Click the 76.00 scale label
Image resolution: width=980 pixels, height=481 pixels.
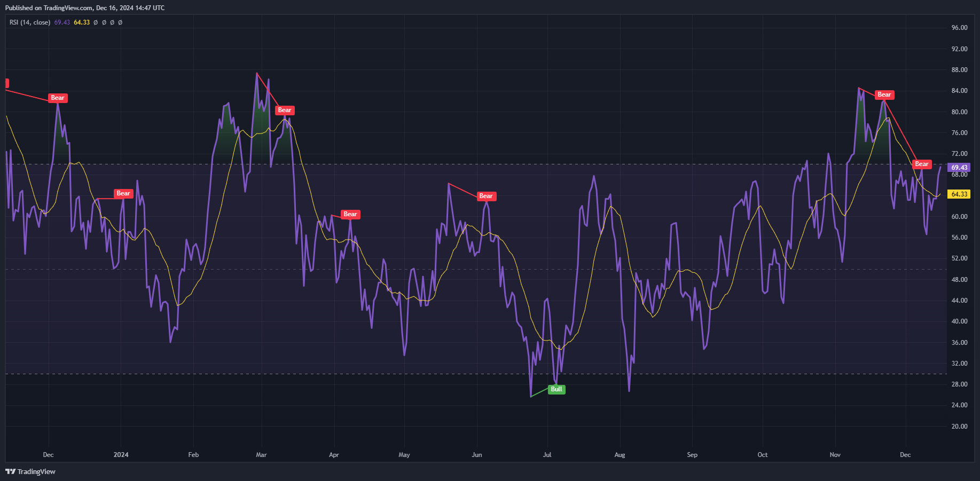959,133
